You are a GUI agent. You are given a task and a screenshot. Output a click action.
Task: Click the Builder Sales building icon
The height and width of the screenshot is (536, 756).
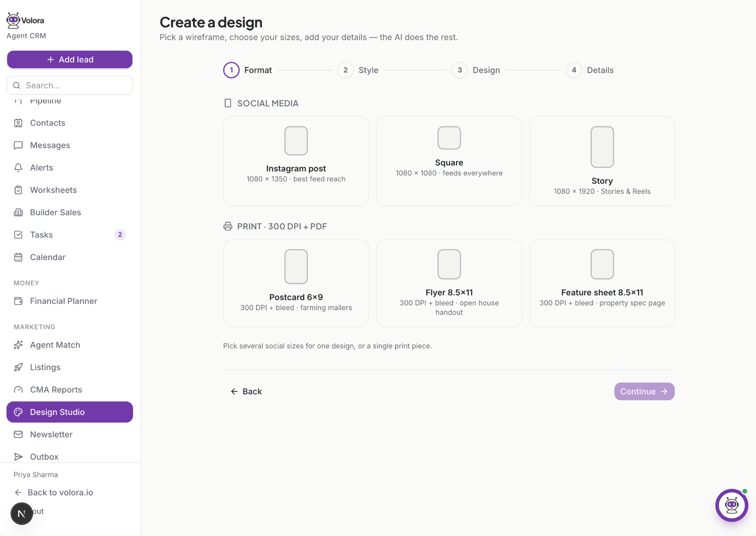coord(18,212)
